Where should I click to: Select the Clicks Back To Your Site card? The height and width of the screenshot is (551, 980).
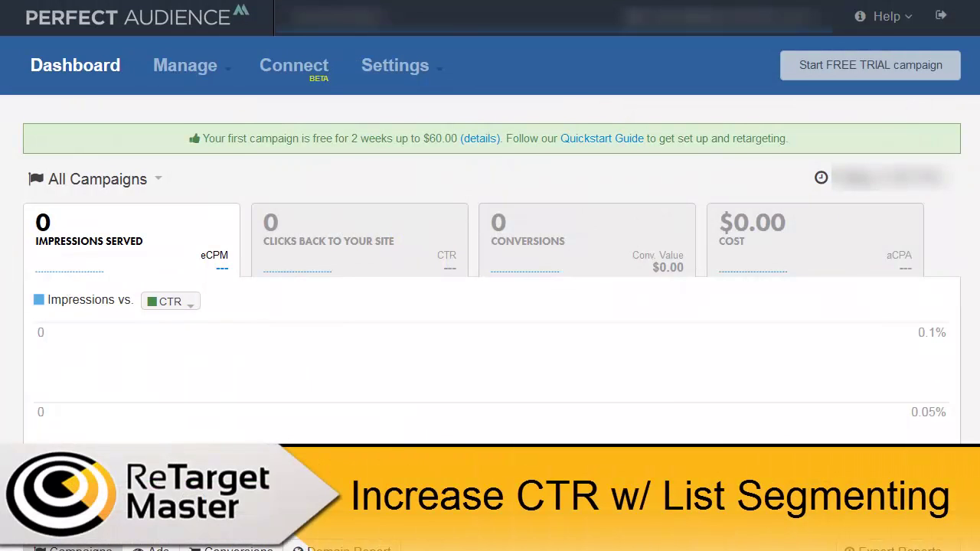360,240
